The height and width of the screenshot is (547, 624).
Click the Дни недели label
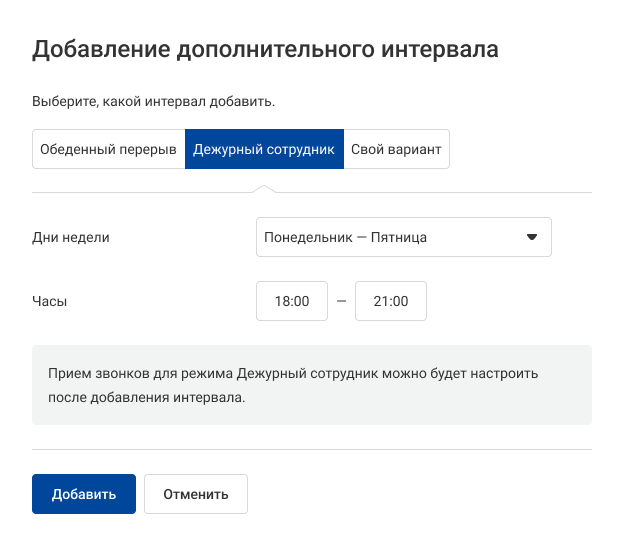pos(71,237)
